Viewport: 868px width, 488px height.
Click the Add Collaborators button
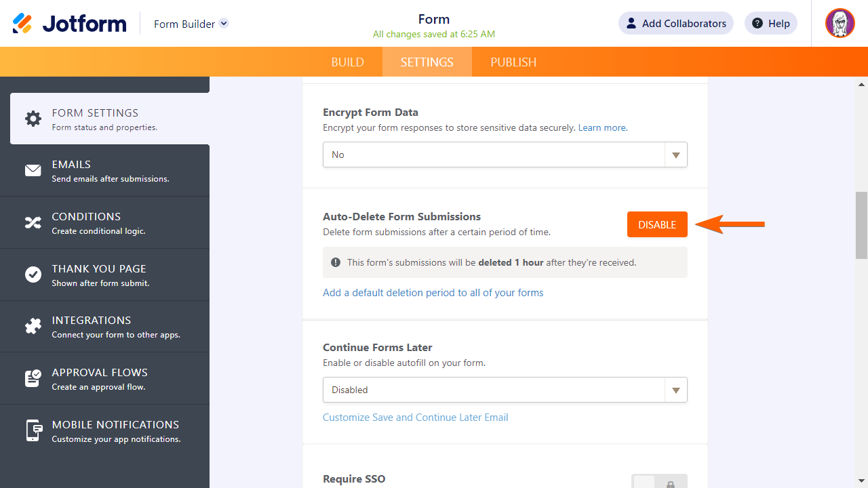click(x=675, y=24)
